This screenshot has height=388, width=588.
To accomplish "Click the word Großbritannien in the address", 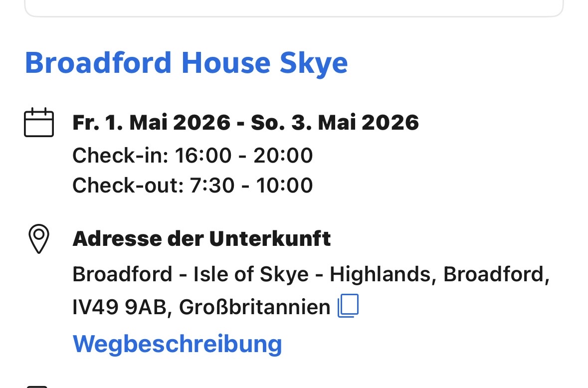I will (255, 307).
